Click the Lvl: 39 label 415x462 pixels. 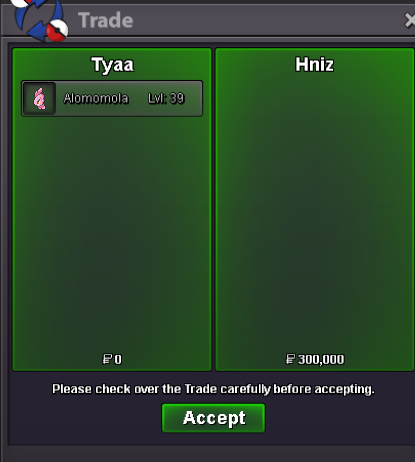coord(166,98)
